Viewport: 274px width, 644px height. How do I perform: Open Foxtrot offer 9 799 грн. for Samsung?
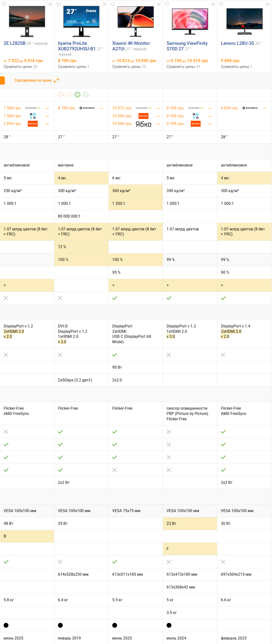click(195, 124)
